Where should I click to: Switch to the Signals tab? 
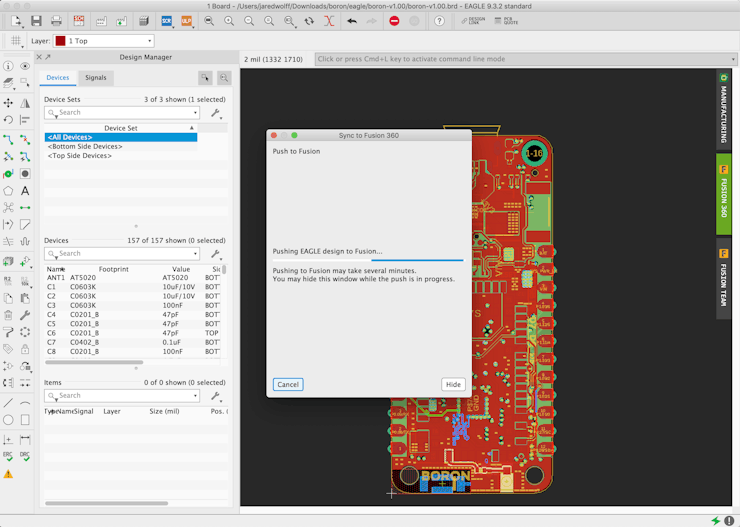tap(95, 77)
